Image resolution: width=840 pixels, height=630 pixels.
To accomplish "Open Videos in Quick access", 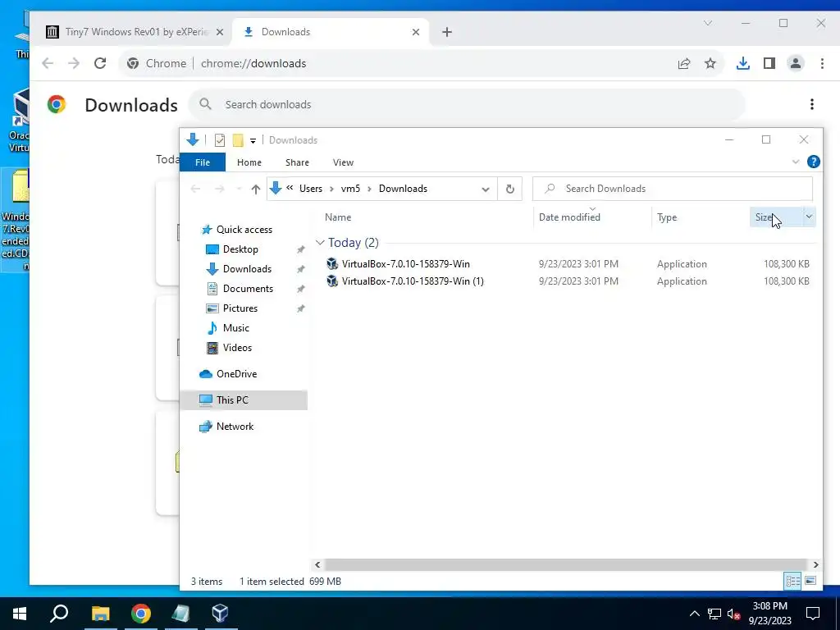I will (x=237, y=348).
